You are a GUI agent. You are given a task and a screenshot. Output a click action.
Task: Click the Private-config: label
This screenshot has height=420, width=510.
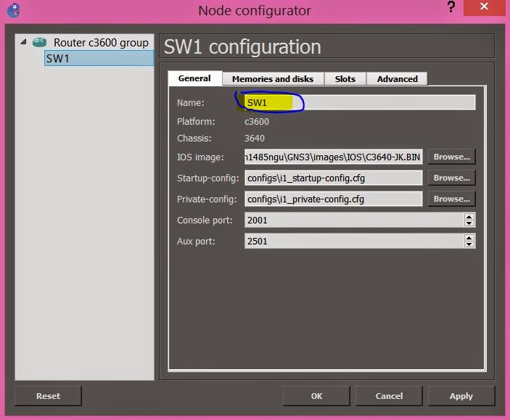pos(207,199)
